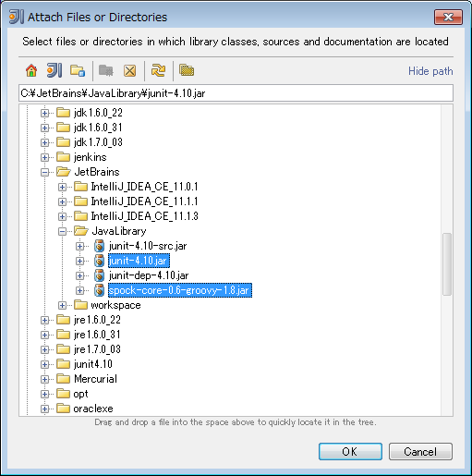Click the Delete toolbar icon

coord(129,70)
